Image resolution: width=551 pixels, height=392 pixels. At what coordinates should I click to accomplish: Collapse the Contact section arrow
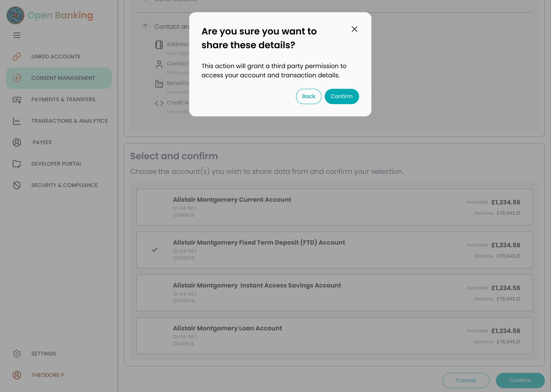coord(145,26)
